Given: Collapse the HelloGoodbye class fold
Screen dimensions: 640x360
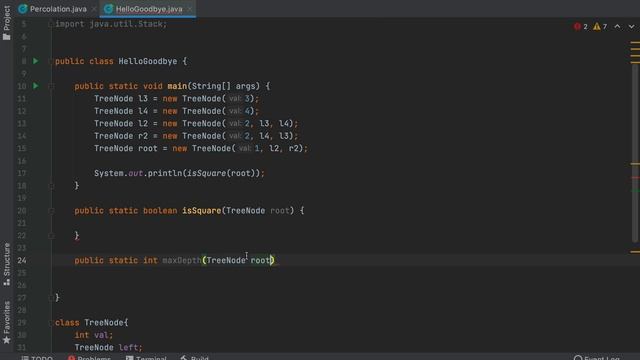Looking at the screenshot, I should pyautogui.click(x=51, y=61).
